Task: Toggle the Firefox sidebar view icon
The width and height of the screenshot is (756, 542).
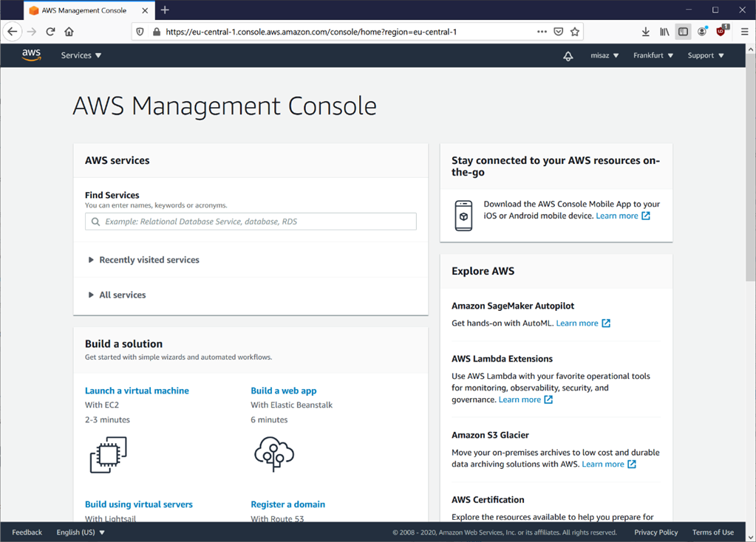Action: coord(683,32)
